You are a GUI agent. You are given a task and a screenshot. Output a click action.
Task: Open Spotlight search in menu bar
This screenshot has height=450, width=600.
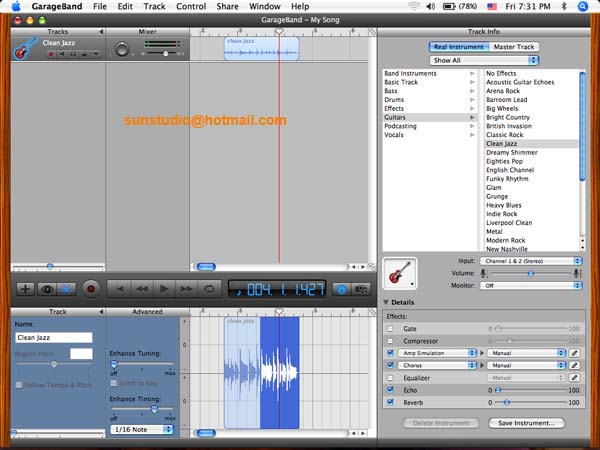(582, 7)
